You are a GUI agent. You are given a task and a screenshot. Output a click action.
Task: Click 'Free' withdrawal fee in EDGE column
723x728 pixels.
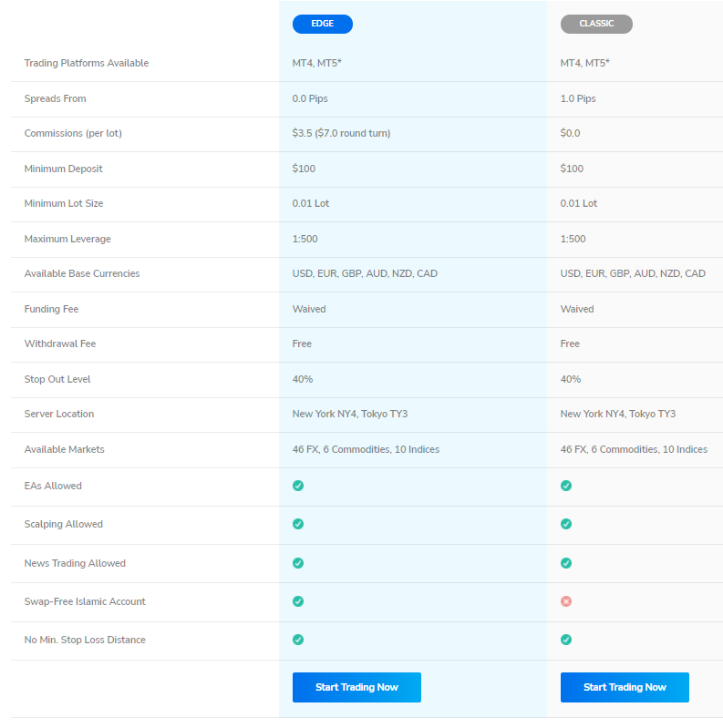tap(302, 343)
